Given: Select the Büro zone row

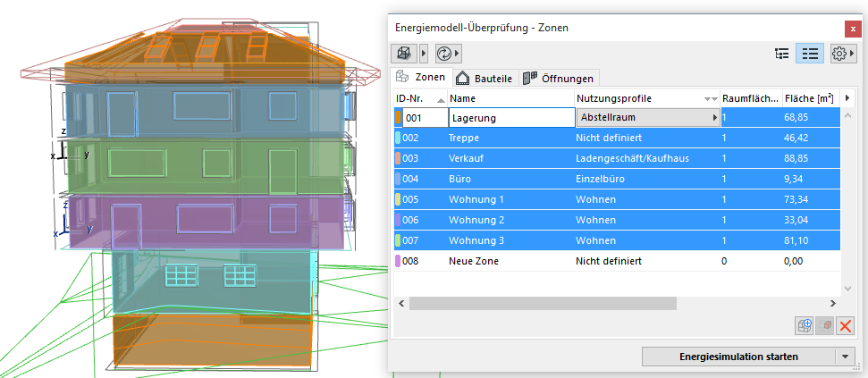Looking at the screenshot, I should pyautogui.click(x=617, y=179).
